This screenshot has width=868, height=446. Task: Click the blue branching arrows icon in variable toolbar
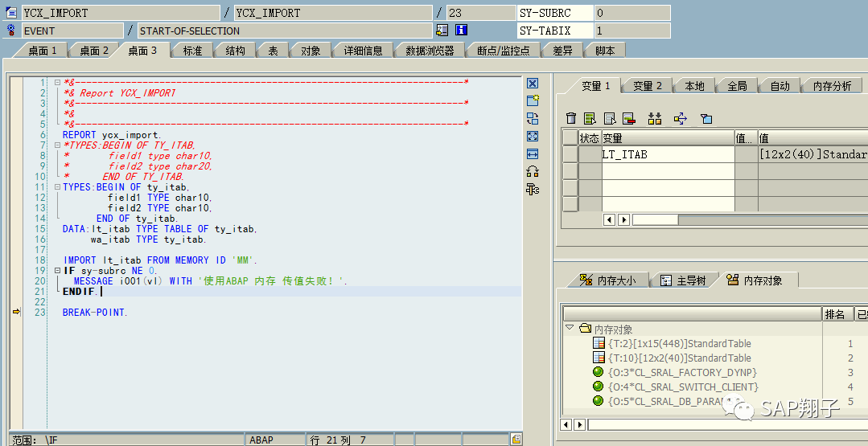(x=681, y=118)
